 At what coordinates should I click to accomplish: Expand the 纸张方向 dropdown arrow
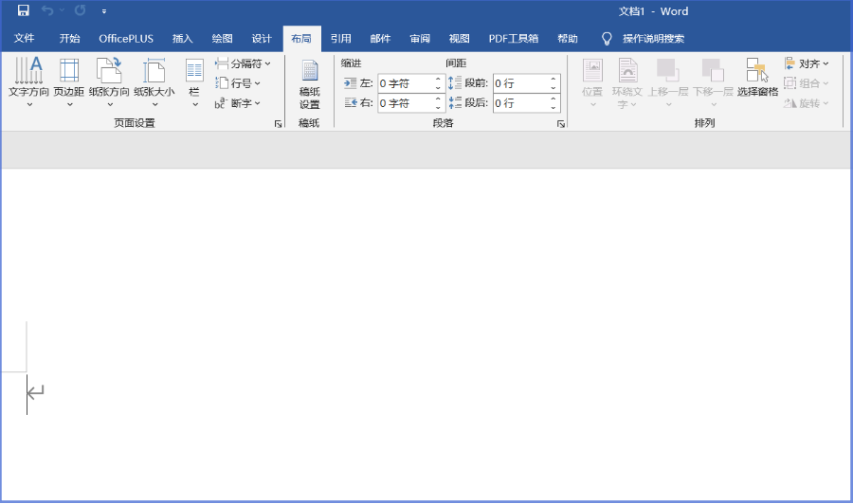click(x=110, y=104)
